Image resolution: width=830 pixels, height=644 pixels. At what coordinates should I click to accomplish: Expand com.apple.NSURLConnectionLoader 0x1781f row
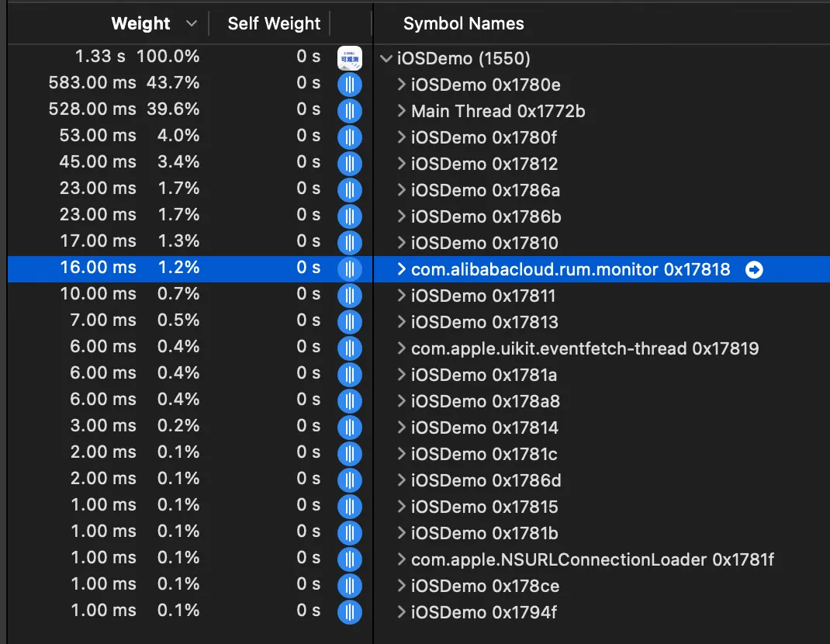pos(401,559)
